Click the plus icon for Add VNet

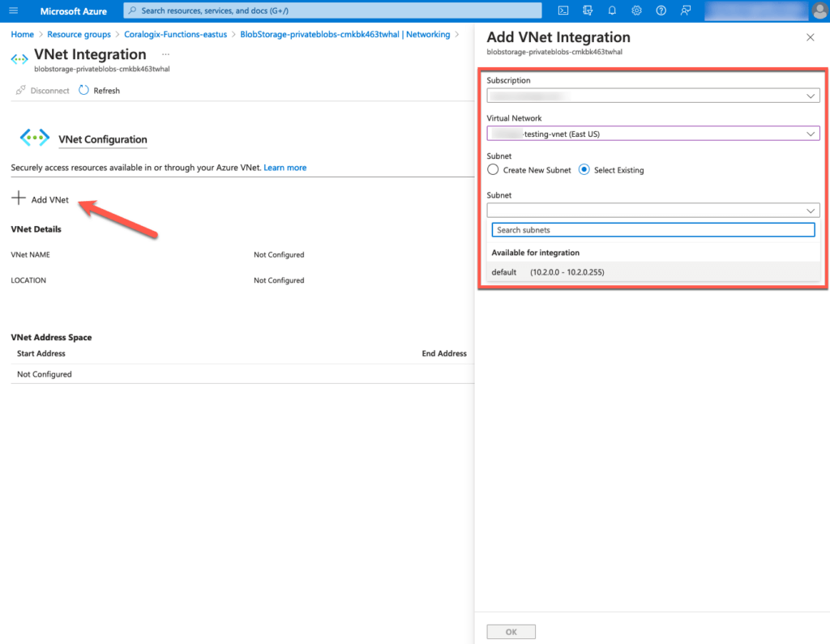(x=18, y=198)
